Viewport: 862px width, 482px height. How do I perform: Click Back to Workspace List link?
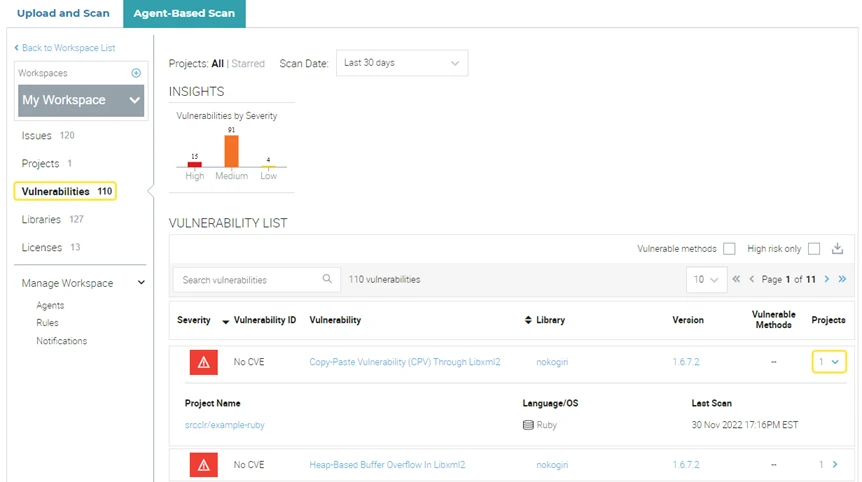[68, 48]
